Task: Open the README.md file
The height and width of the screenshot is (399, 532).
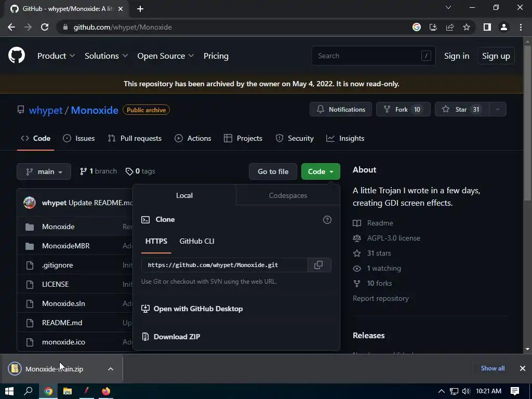Action: pos(62,323)
